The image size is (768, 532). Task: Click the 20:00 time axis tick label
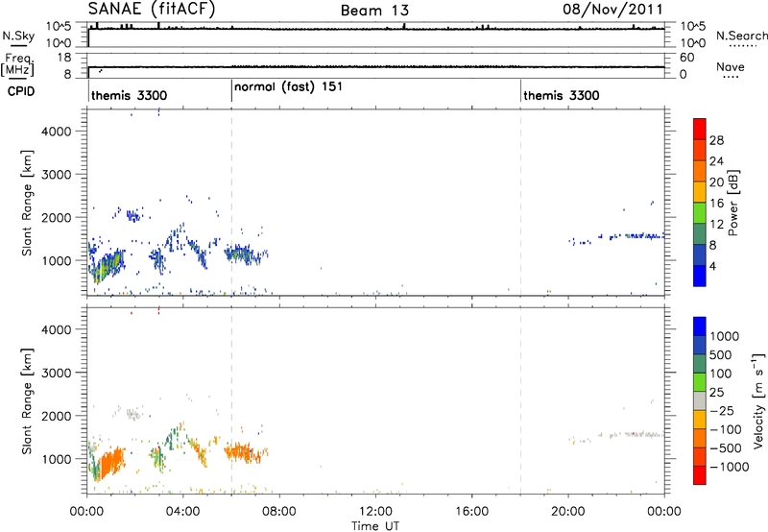[x=568, y=512]
